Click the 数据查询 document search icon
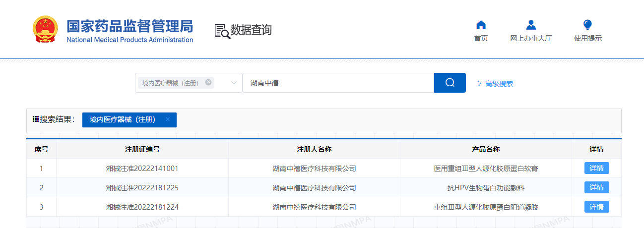The image size is (644, 228). pyautogui.click(x=222, y=31)
